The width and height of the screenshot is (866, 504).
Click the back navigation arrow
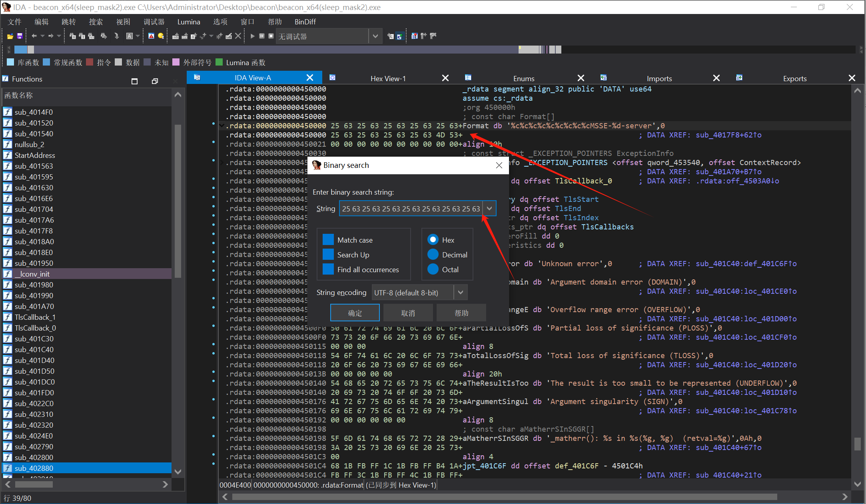(x=34, y=36)
